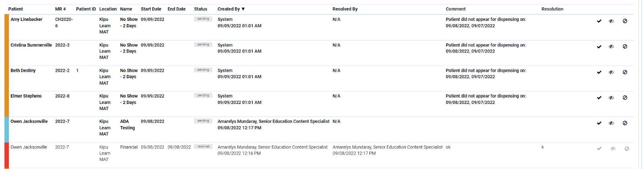Open patient Amy Linebacker's name link
644x169 pixels.
[x=27, y=19]
